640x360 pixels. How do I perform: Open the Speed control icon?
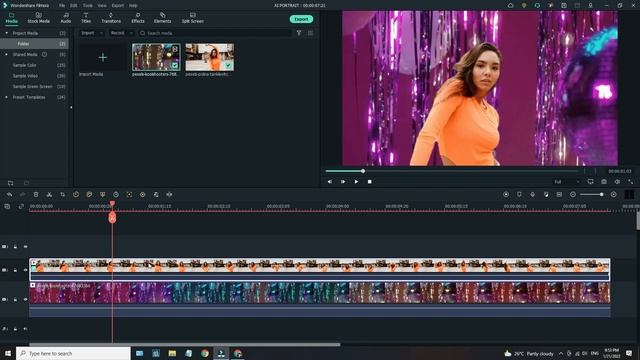(x=76, y=195)
